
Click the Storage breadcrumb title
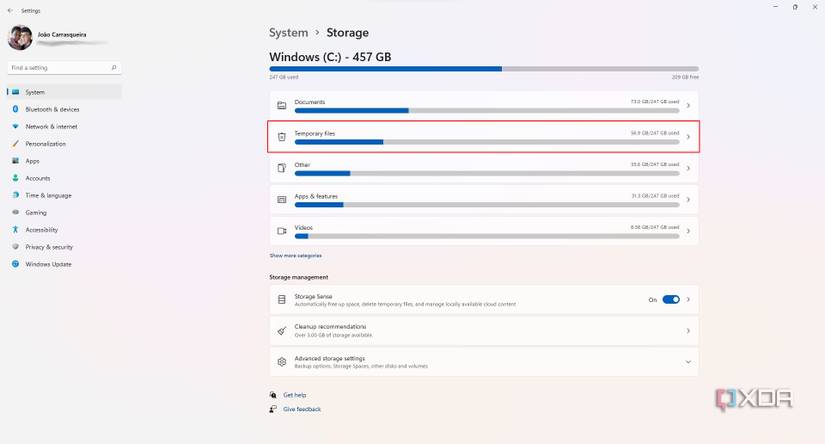click(x=347, y=33)
